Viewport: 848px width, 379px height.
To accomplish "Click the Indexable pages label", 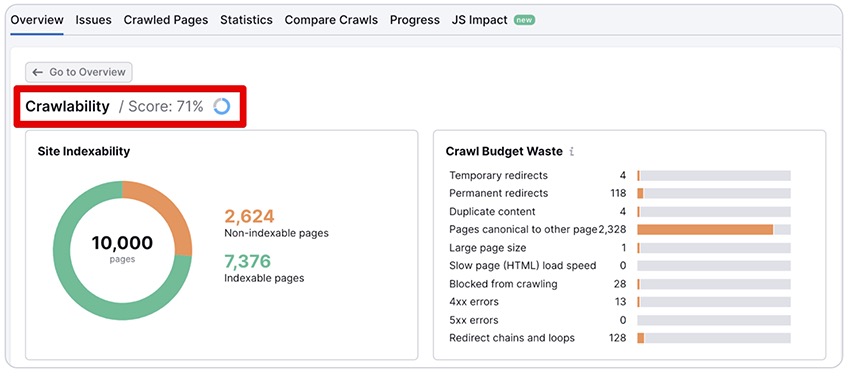I will (264, 278).
